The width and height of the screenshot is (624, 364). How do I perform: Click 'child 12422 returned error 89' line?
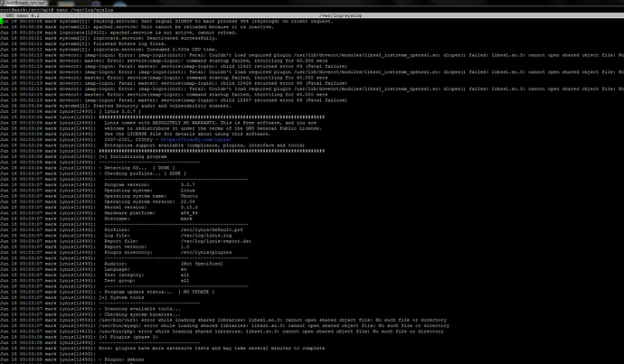click(x=173, y=66)
